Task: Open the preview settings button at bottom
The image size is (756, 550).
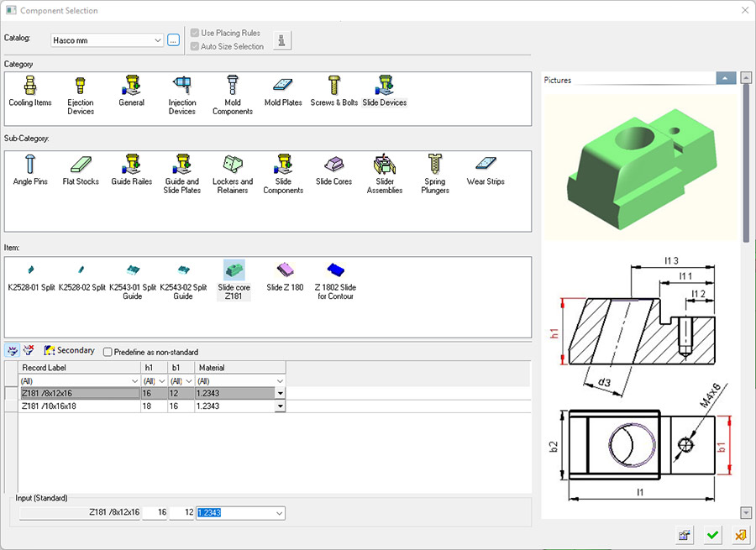Action: tap(684, 535)
